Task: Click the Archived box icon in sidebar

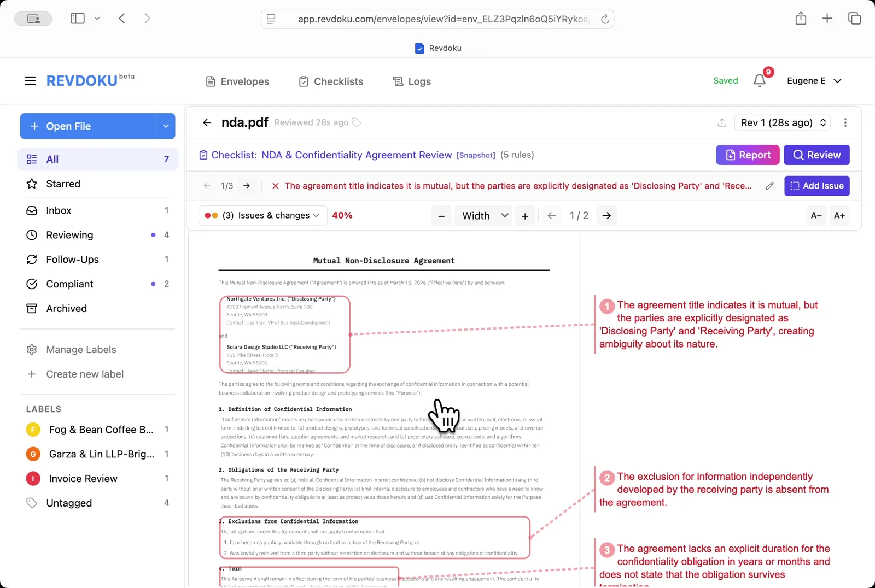Action: 32,308
